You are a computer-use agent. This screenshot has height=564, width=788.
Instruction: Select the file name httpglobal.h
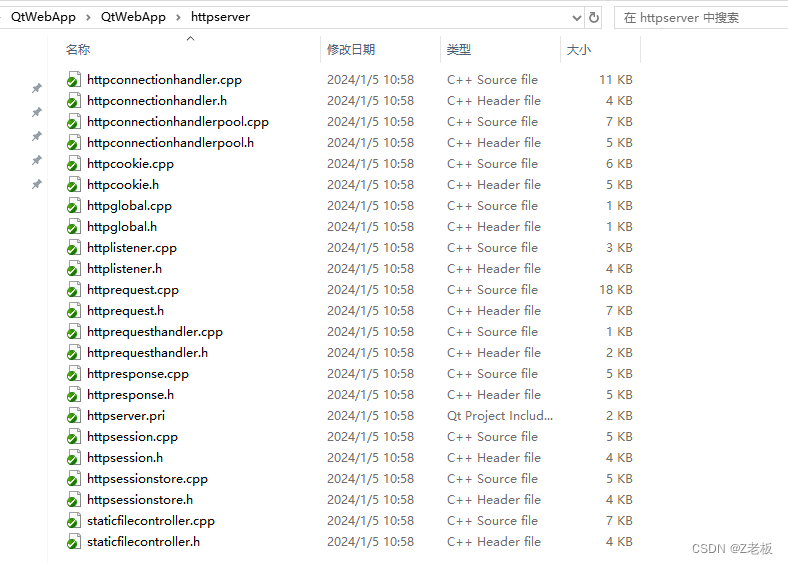122,227
